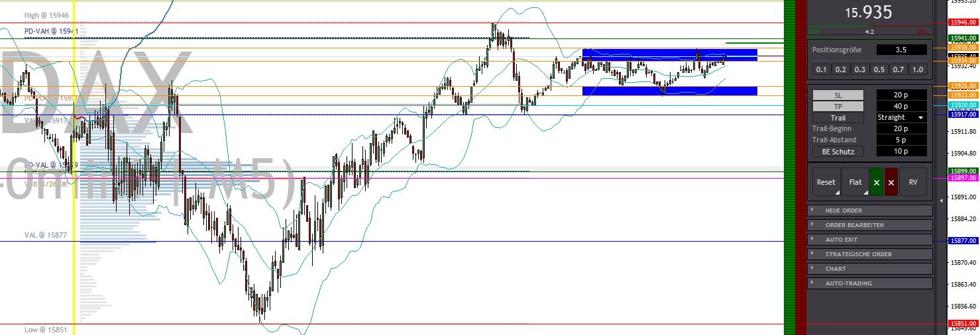Expand the AUTO EXIT section
The width and height of the screenshot is (980, 335).
[x=870, y=240]
